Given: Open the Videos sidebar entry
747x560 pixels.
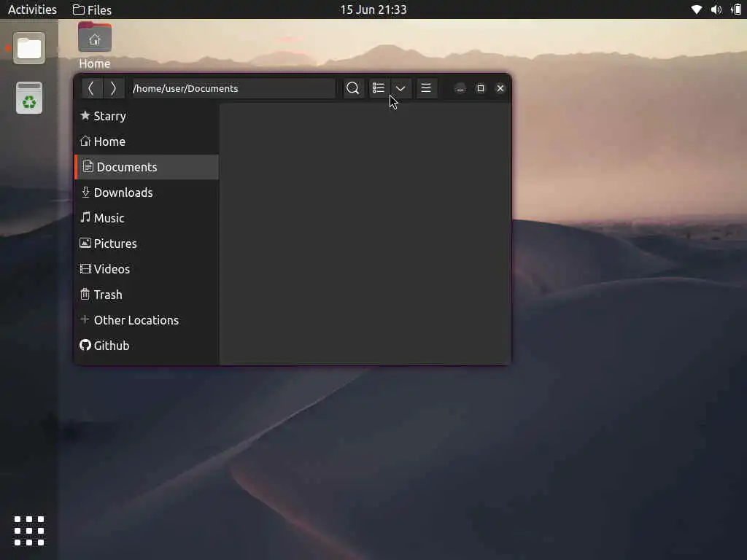Looking at the screenshot, I should 147,269.
